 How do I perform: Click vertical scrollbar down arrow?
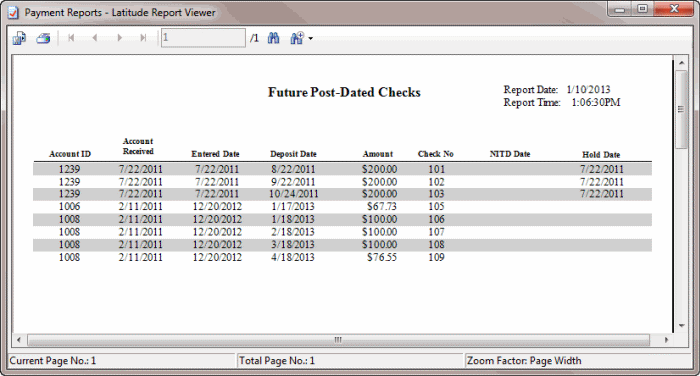(x=681, y=326)
